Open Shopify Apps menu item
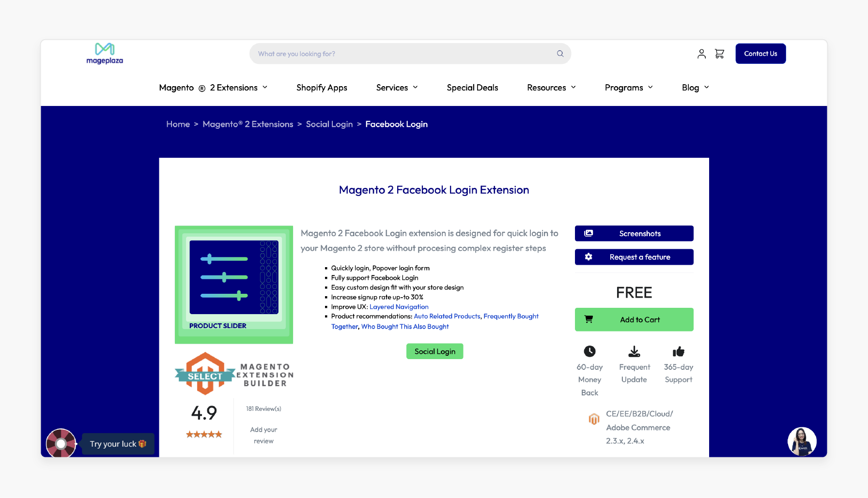 pyautogui.click(x=322, y=88)
